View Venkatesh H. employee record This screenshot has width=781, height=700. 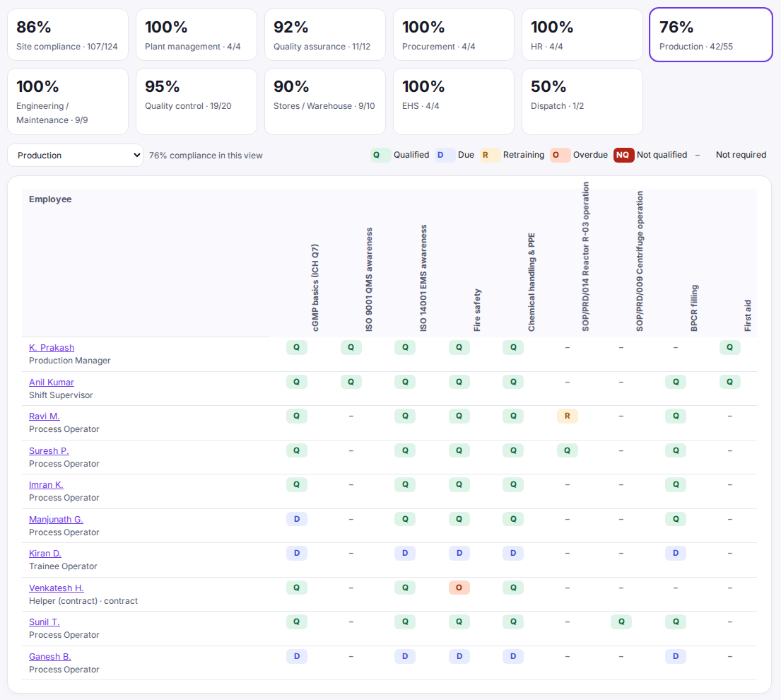pos(57,588)
